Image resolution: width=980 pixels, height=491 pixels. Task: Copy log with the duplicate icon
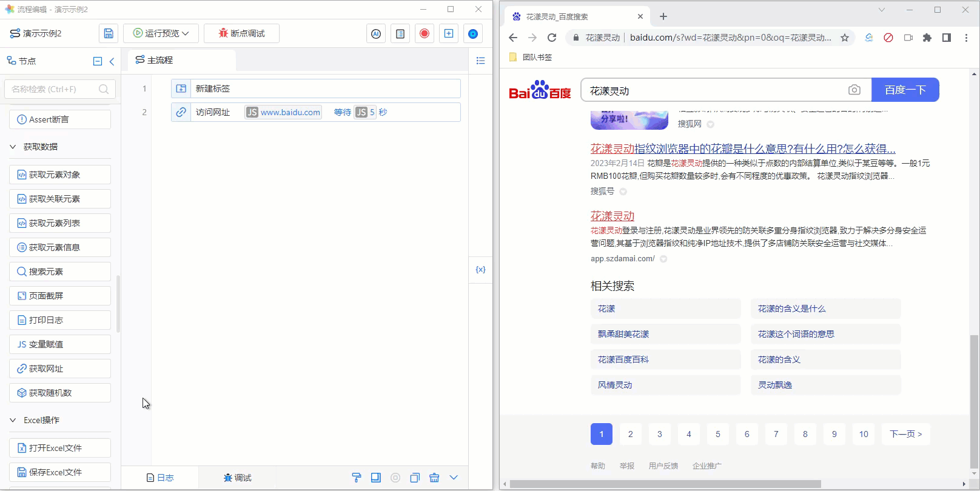pyautogui.click(x=415, y=478)
